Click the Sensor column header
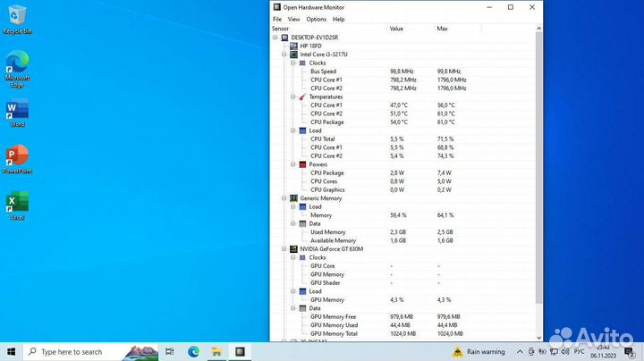 329,29
